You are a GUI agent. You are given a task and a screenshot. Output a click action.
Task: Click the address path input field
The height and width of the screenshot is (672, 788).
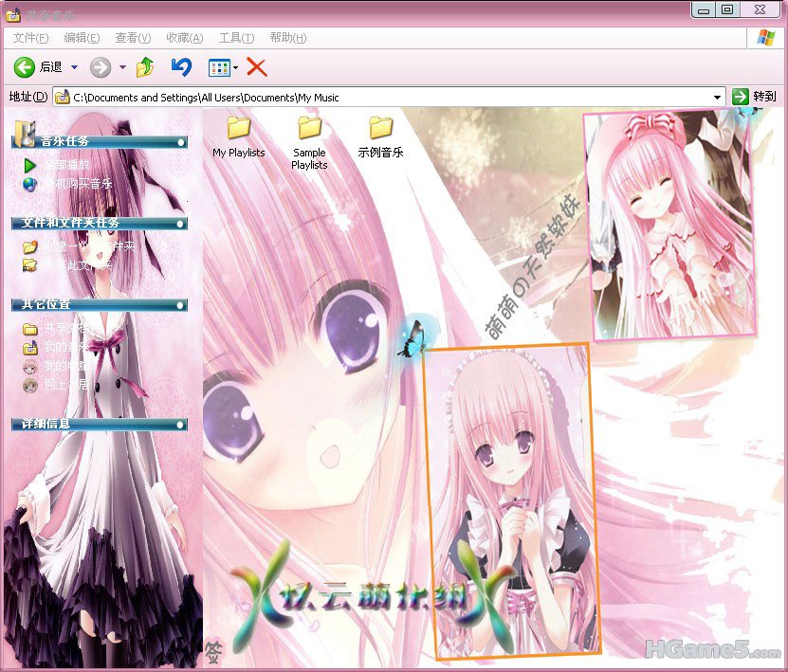click(379, 97)
